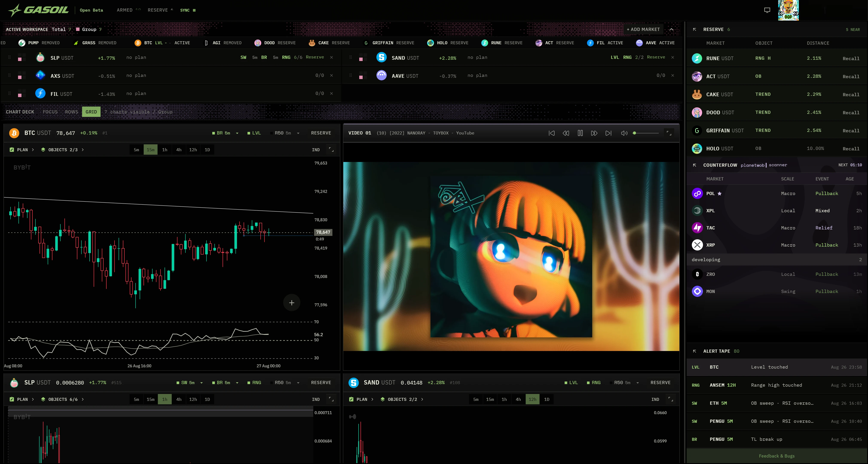Screen dimensions: 868x464
Task: Recall RUNE USDT from reserve
Action: [851, 59]
